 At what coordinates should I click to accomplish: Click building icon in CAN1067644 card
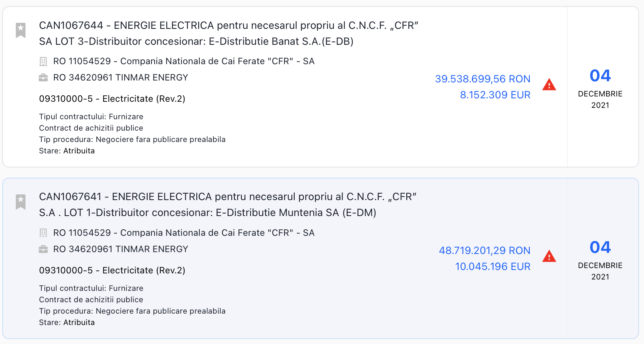click(43, 62)
